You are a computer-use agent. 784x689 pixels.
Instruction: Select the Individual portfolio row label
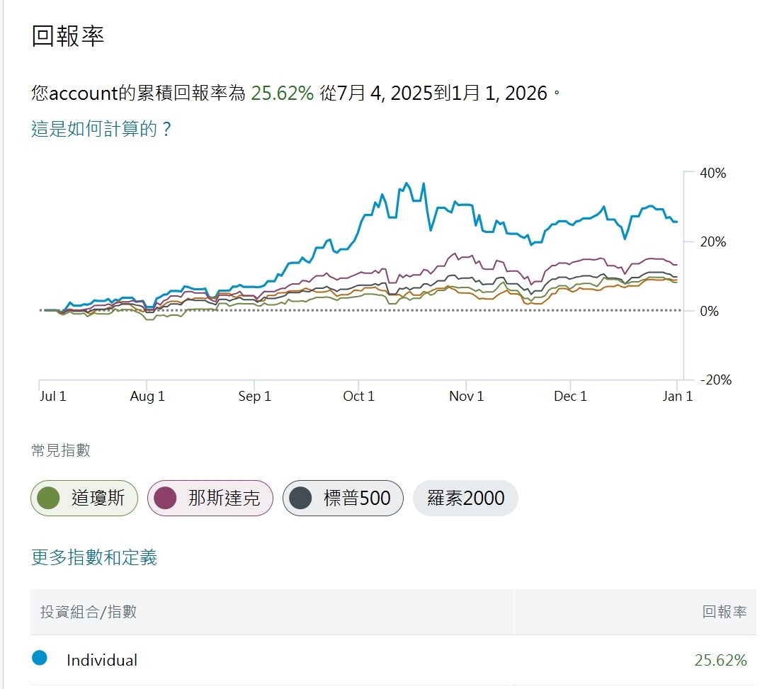(102, 660)
